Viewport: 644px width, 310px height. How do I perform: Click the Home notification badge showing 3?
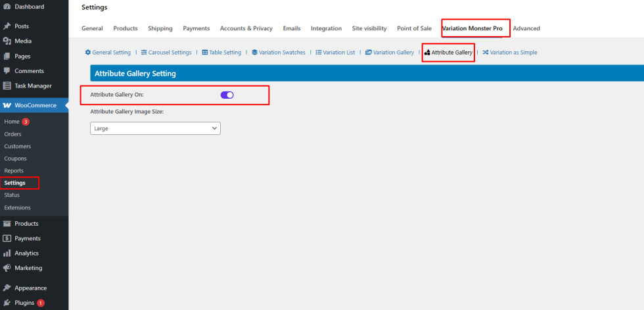[x=26, y=122]
